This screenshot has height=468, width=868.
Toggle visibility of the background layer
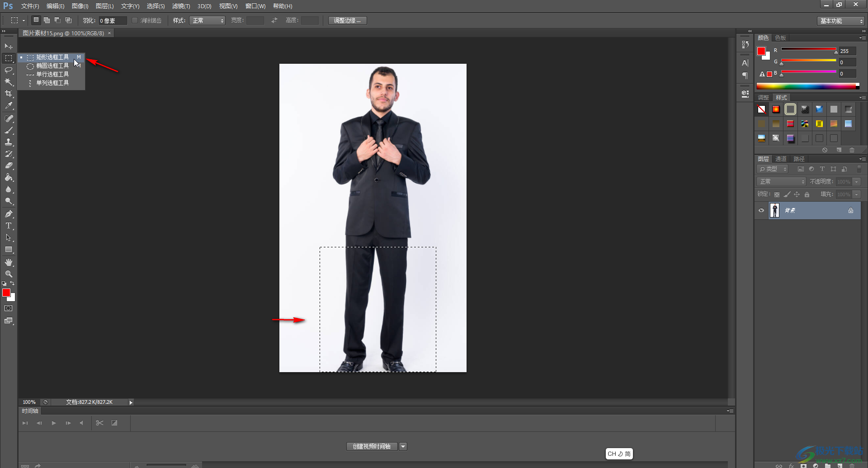761,210
